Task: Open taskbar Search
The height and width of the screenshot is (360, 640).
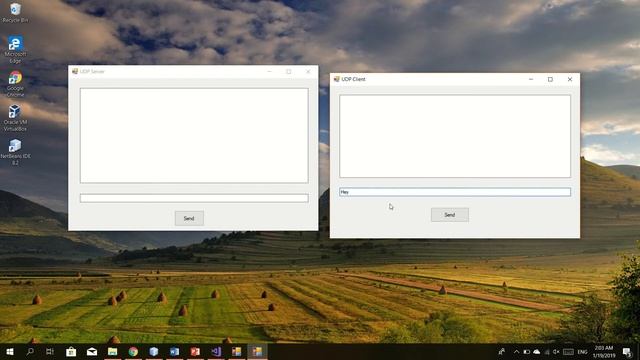Action: 30,351
